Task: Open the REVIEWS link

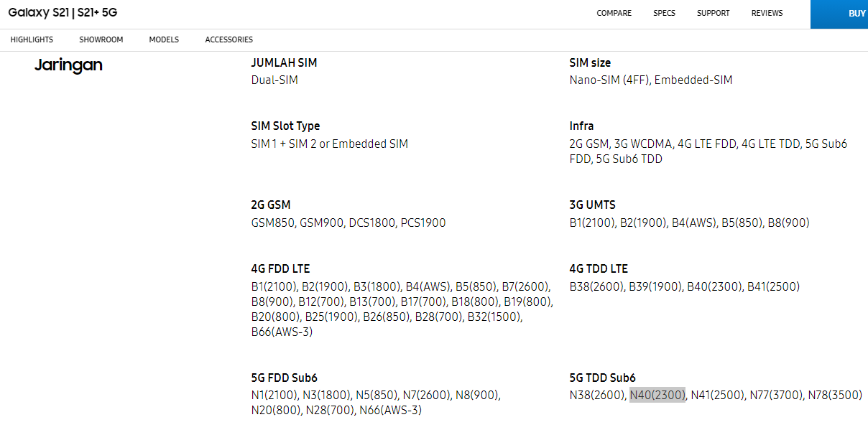Action: tap(767, 14)
